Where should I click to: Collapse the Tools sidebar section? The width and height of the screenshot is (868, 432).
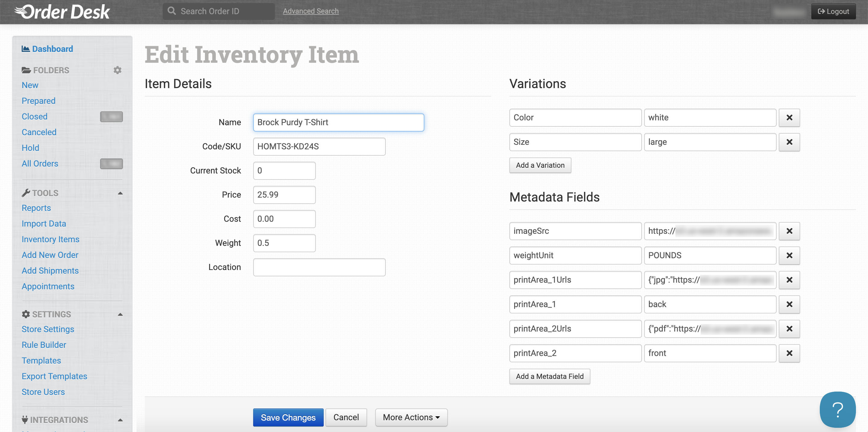tap(120, 193)
